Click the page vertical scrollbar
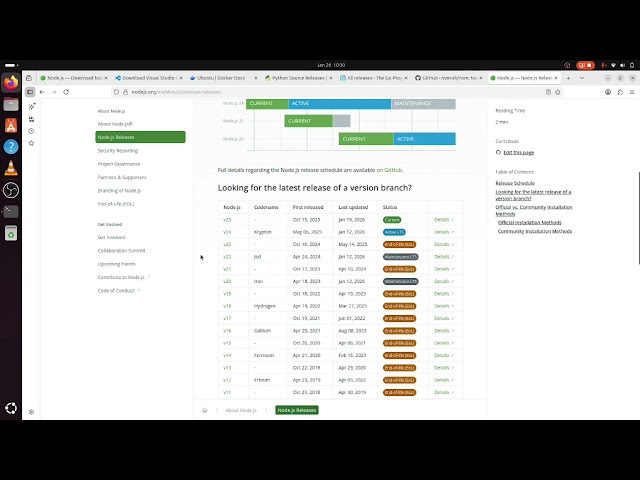The image size is (640, 480). 638,218
